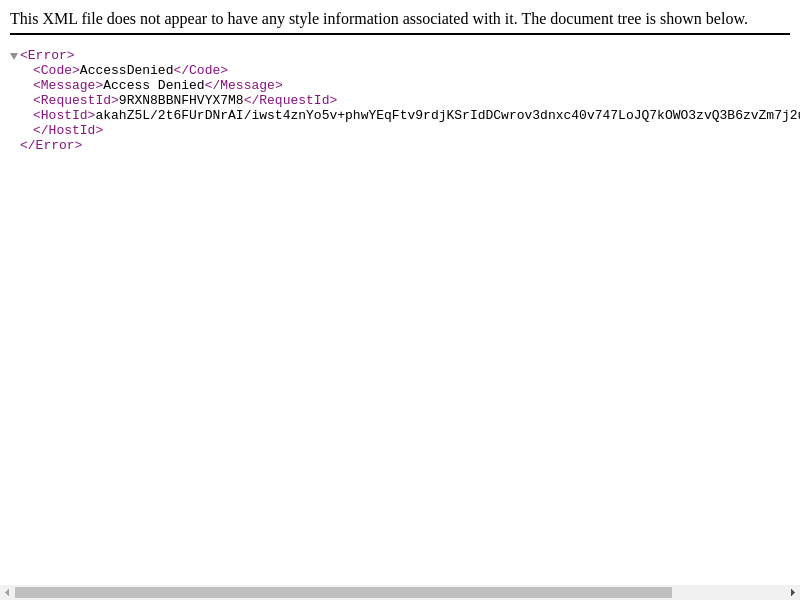This screenshot has width=800, height=600.
Task: Click the 'This XML file' notice text
Action: point(378,19)
